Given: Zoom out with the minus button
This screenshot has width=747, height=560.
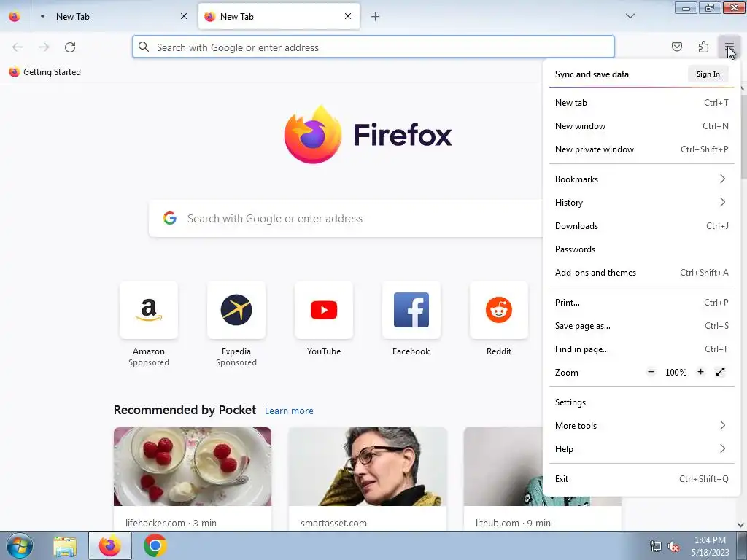Looking at the screenshot, I should [651, 372].
